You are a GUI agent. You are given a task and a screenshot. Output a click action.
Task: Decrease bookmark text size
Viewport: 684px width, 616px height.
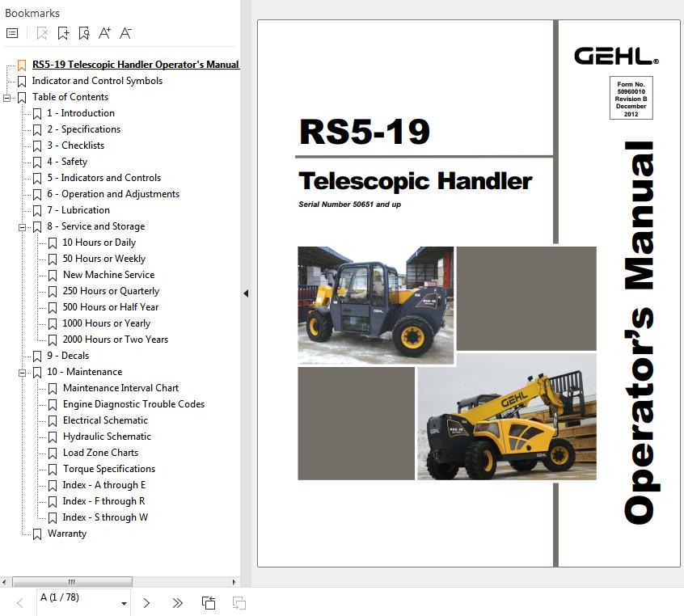click(x=125, y=33)
